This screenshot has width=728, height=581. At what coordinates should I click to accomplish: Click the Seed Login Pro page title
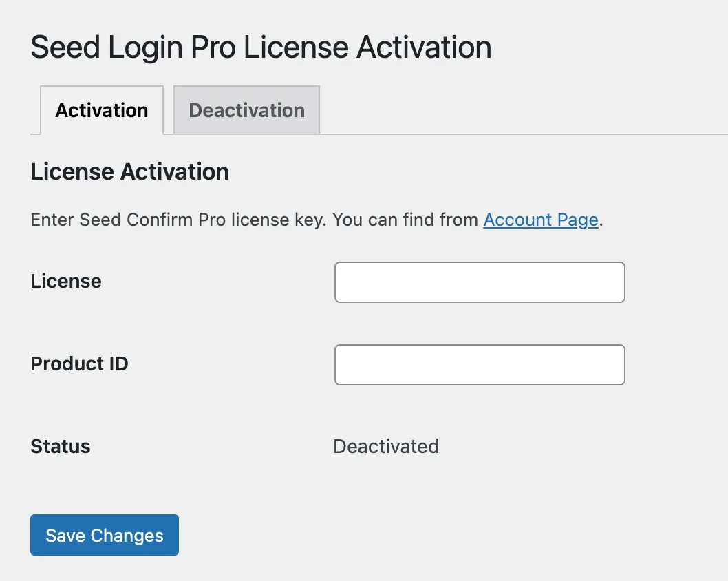[261, 47]
